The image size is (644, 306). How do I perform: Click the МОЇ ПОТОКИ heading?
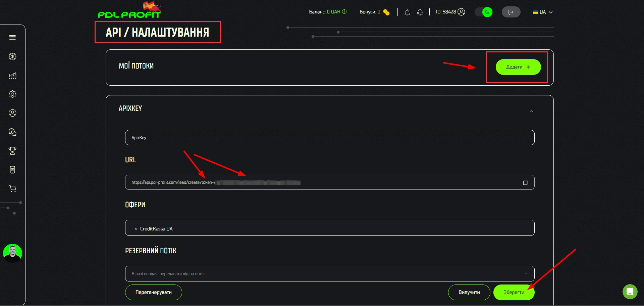pos(136,66)
